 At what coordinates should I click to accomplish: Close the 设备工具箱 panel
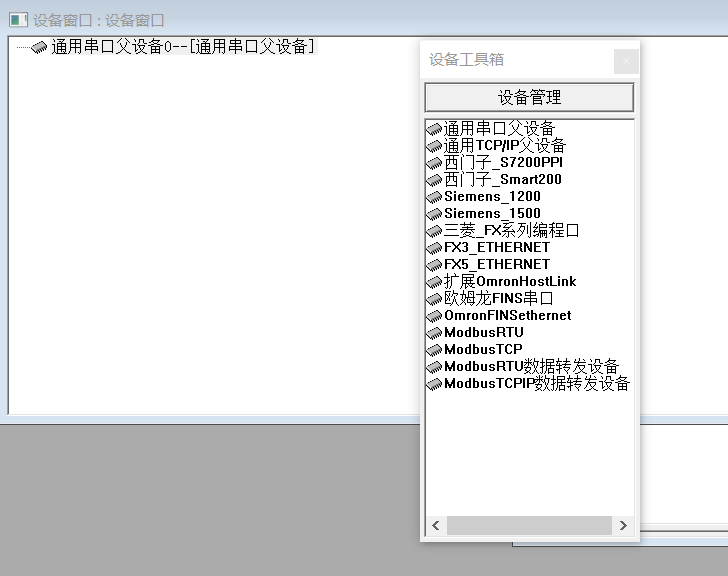pos(626,61)
